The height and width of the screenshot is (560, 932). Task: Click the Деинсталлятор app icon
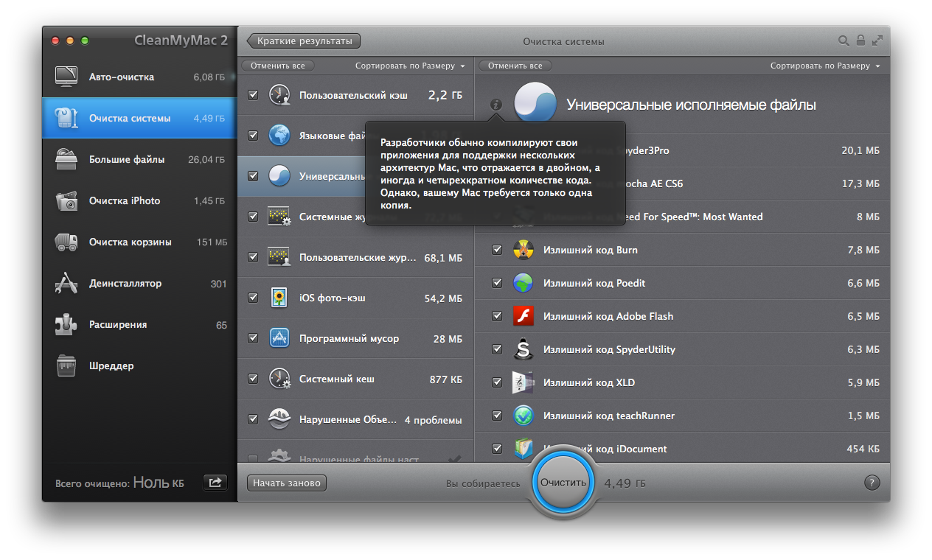(x=66, y=283)
